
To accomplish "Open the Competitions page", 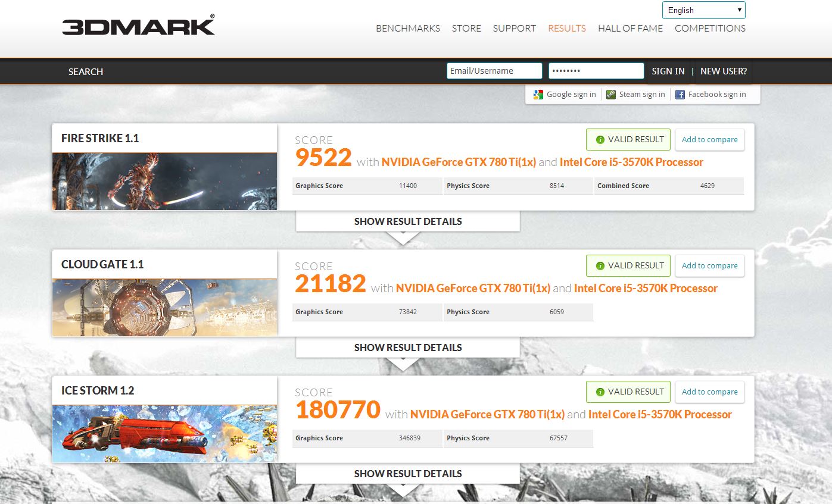I will click(710, 28).
